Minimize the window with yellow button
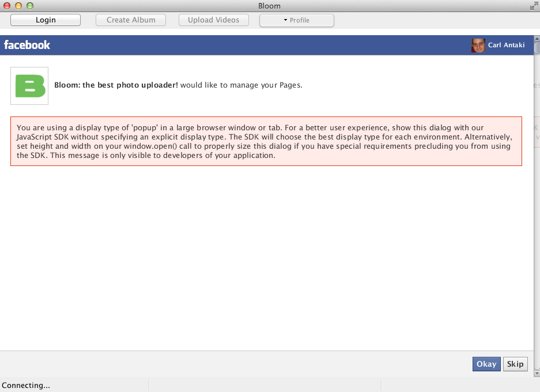 18,6
